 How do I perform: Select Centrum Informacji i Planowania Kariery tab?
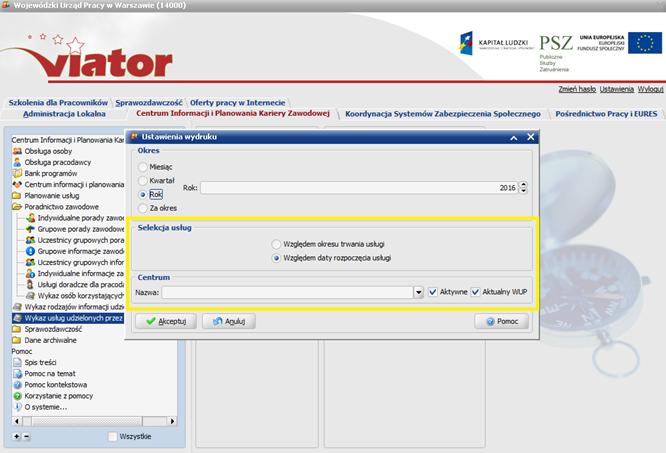pos(233,113)
